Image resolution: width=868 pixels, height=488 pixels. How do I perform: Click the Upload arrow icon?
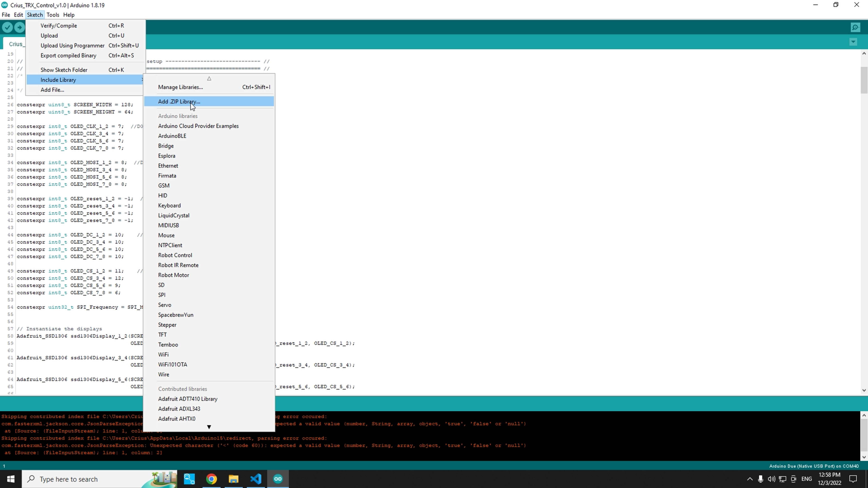tap(19, 27)
